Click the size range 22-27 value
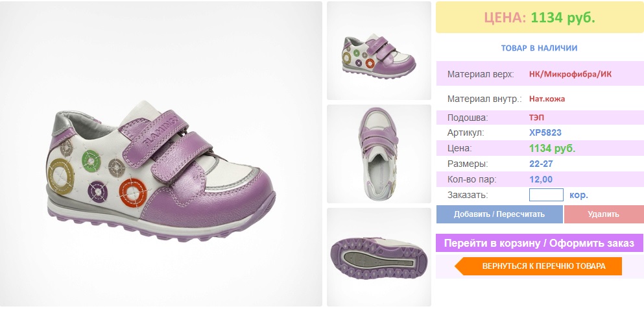This screenshot has height=313, width=644. [x=541, y=164]
